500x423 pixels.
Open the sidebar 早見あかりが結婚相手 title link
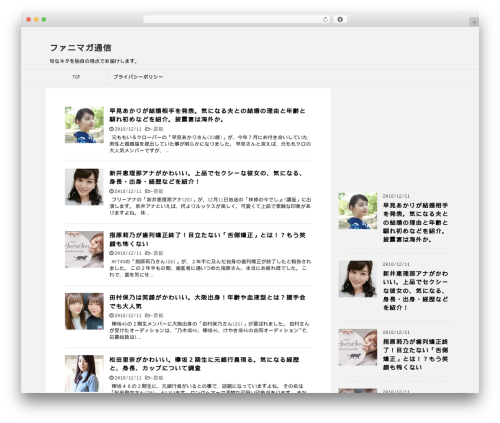416,223
